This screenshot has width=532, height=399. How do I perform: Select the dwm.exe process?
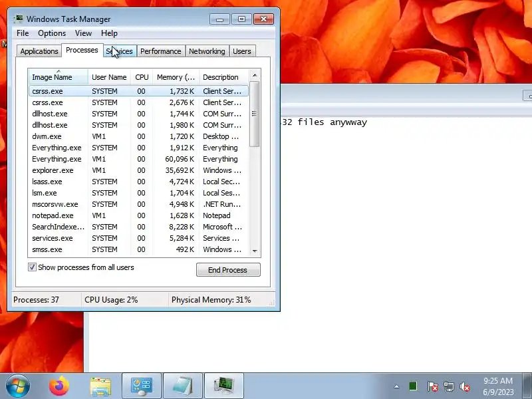point(138,136)
